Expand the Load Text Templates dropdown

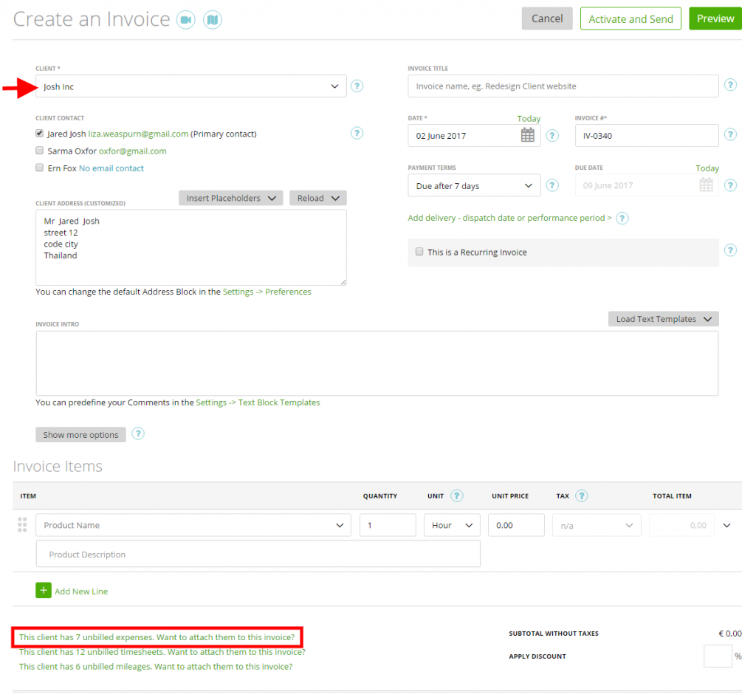662,318
